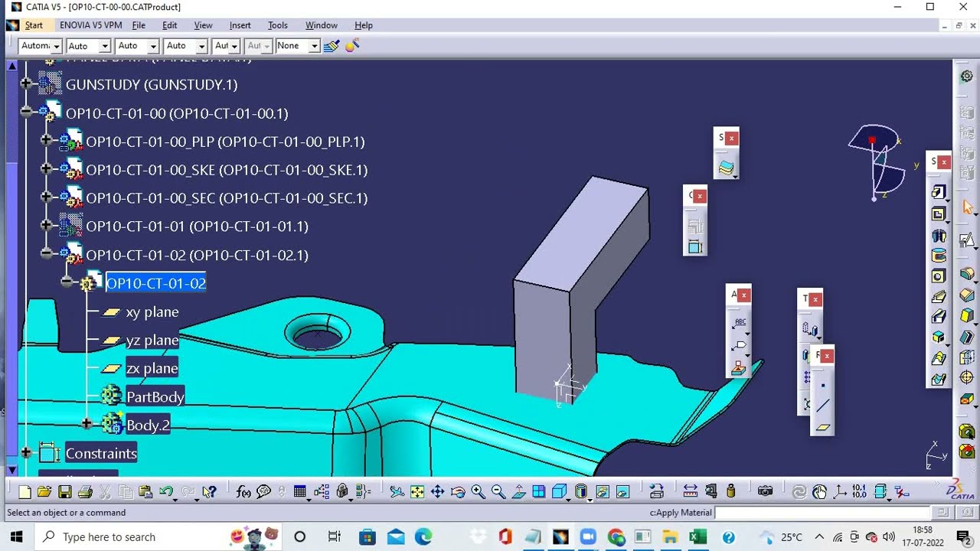Screen dimensions: 980x551
Task: Click the Plane tool in floating toolbar
Action: (823, 428)
